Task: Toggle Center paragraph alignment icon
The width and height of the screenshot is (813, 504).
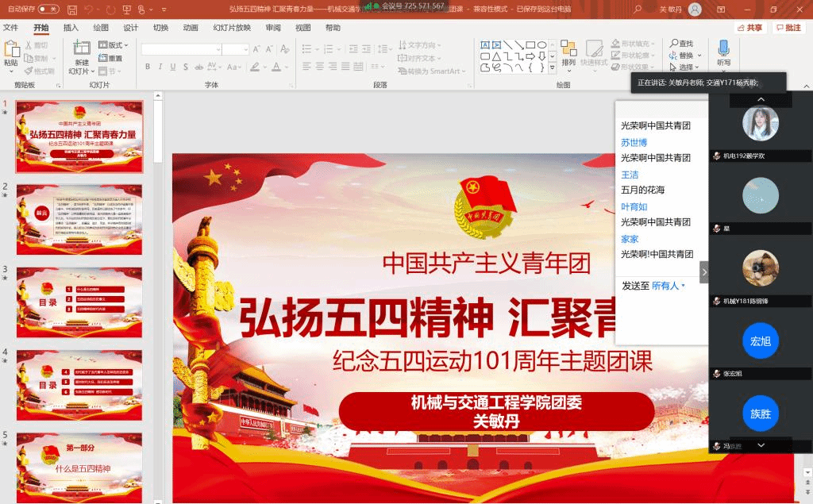Action: click(x=320, y=67)
